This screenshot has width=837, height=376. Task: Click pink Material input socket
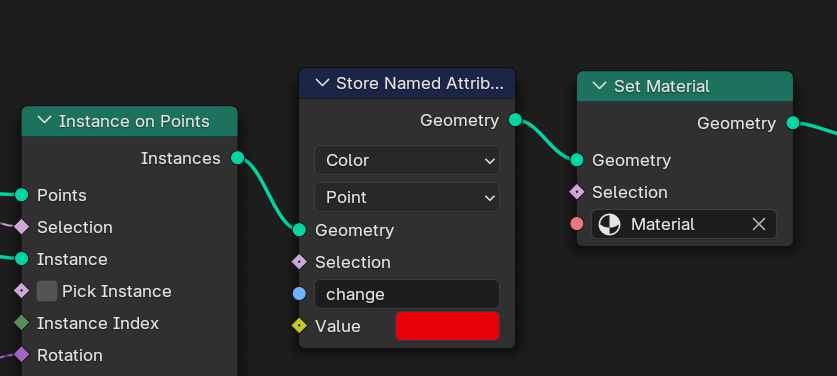(x=577, y=224)
